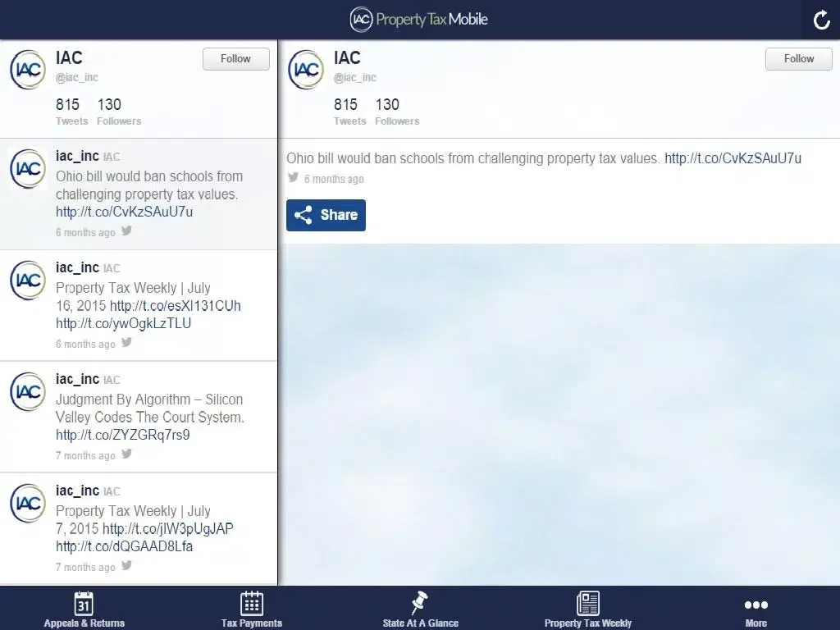Screen dimensions: 840x630
Task: Click Follow in the right detail panel
Action: [799, 59]
